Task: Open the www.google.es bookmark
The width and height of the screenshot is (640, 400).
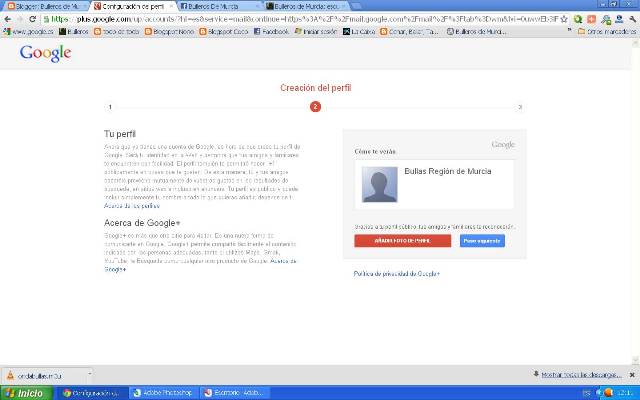Action: (28, 31)
